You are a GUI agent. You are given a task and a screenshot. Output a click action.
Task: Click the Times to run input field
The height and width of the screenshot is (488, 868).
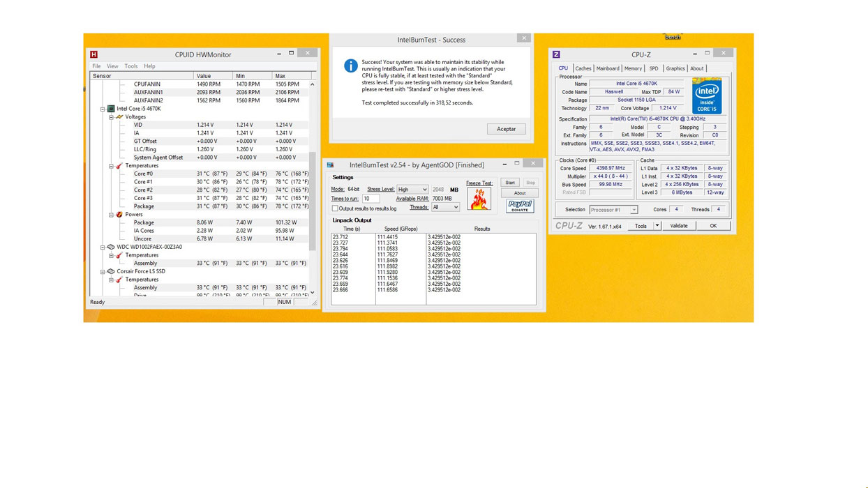tap(371, 199)
